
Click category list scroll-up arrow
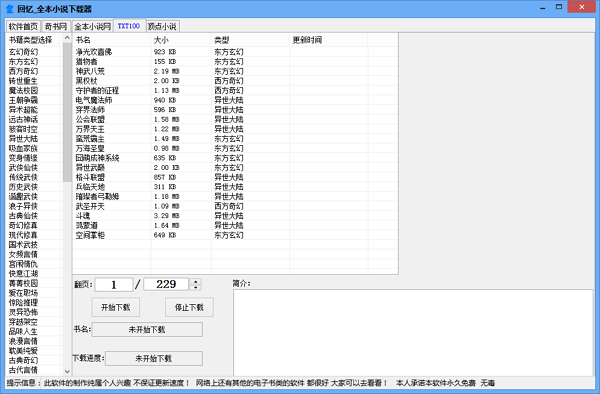coord(67,38)
